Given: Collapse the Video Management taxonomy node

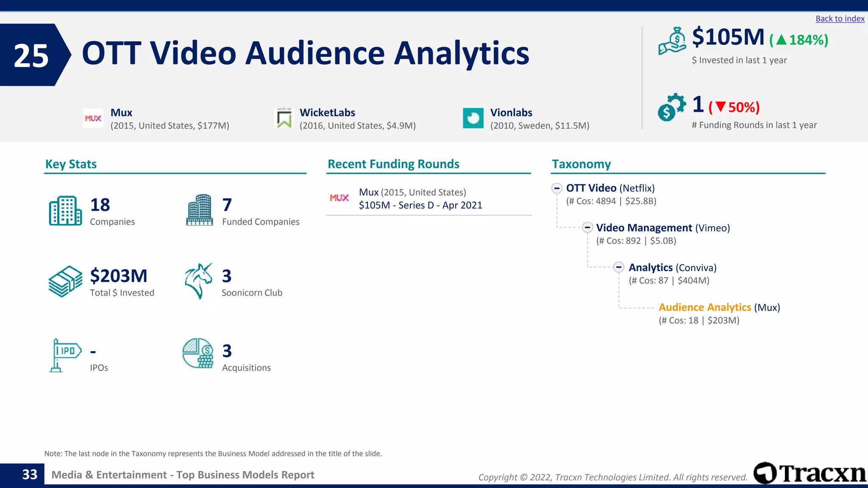Looking at the screenshot, I should pyautogui.click(x=587, y=227).
